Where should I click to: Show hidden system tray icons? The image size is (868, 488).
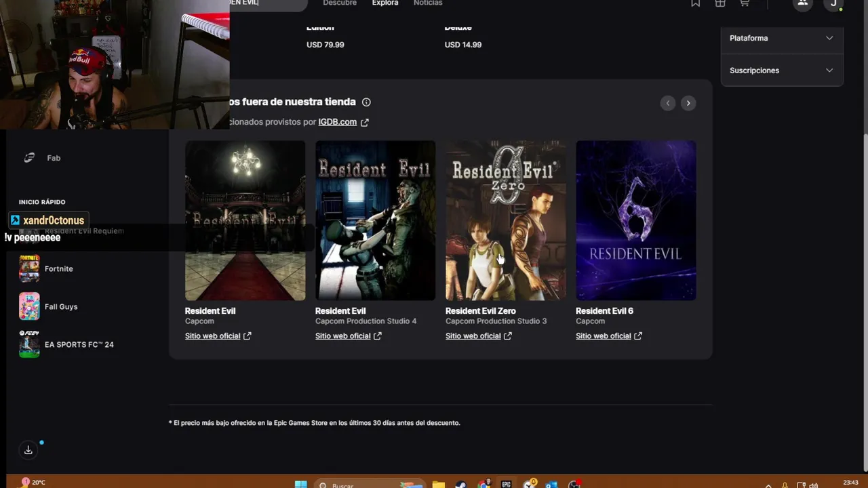tap(768, 485)
